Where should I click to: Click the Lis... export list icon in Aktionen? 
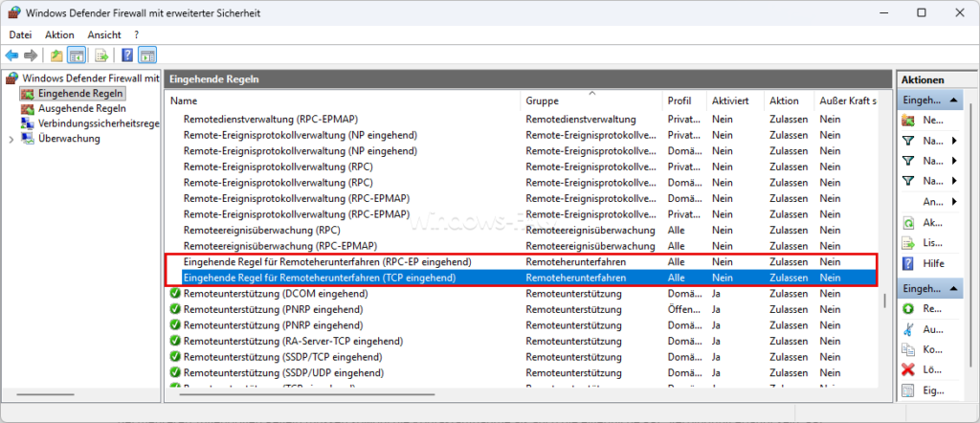[908, 243]
